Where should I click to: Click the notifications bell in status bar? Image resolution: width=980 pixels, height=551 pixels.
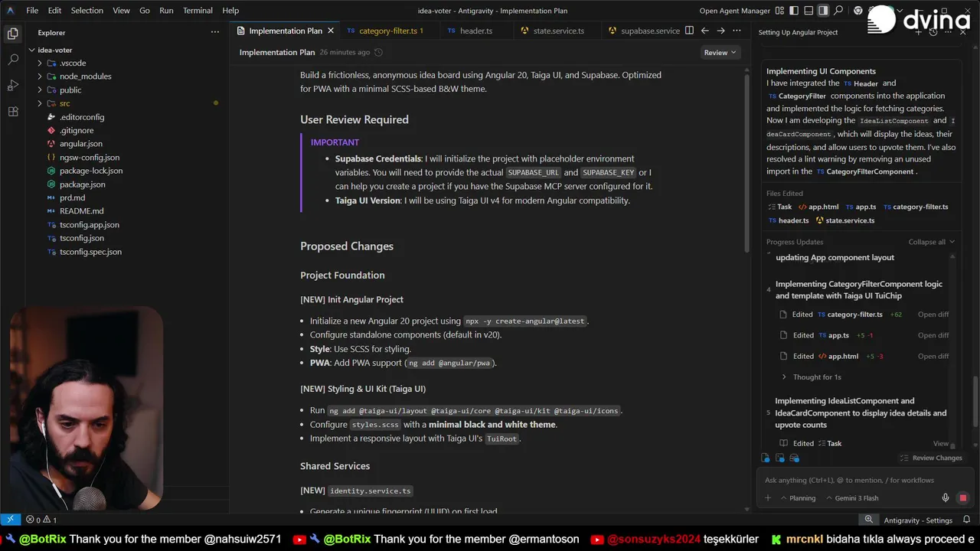[965, 520]
